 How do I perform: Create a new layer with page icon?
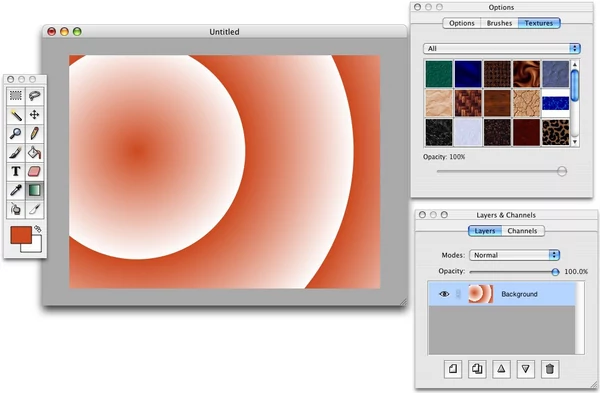click(453, 369)
